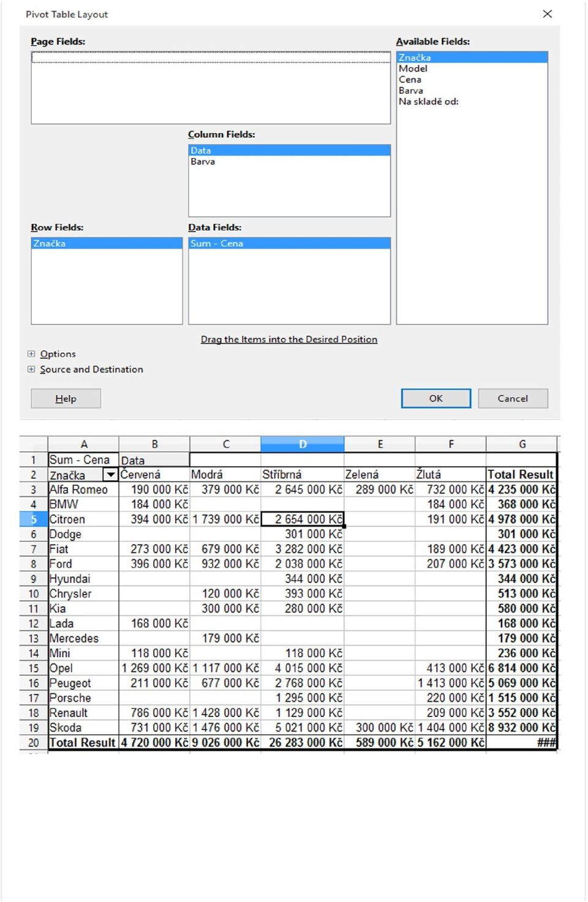Select the Kia row label
Image resolution: width=588 pixels, height=902 pixels.
[x=83, y=609]
